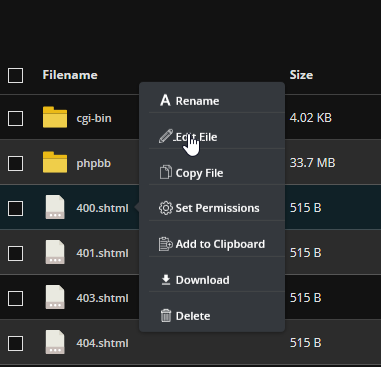Click the pencil icon for Edit File
The width and height of the screenshot is (381, 367).
tap(166, 136)
